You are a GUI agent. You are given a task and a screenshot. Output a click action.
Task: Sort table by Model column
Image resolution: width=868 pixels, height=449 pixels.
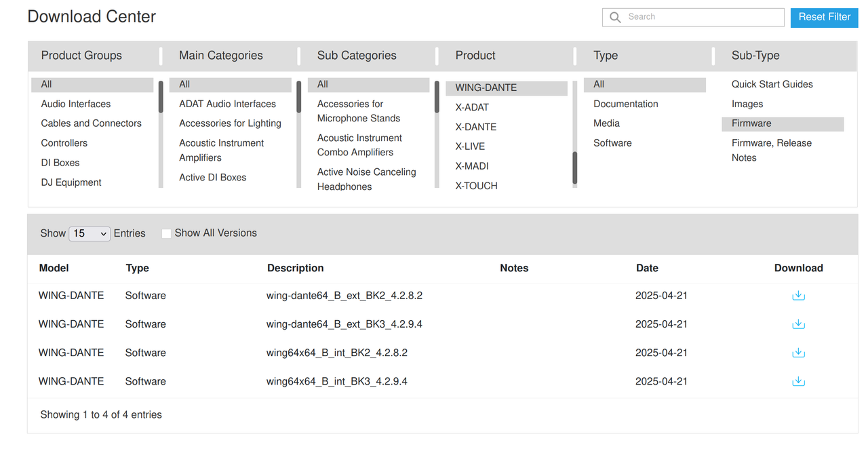click(x=54, y=269)
